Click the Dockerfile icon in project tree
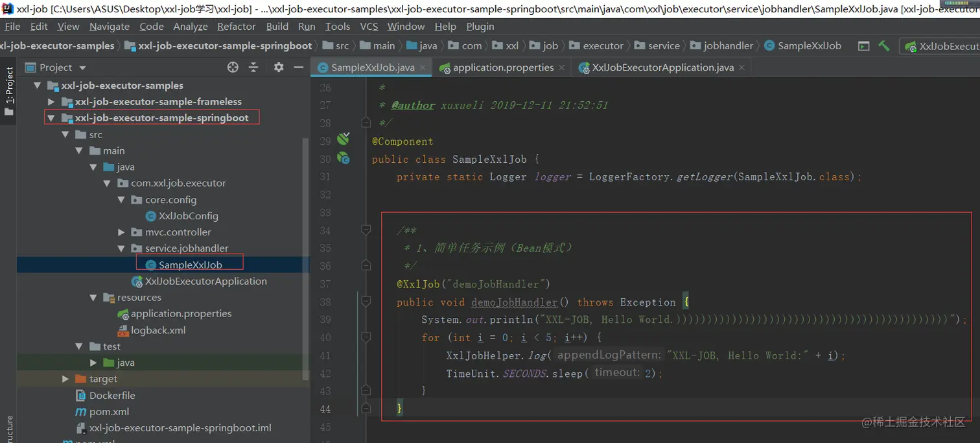Viewport: 980px width, 443px height. tap(81, 395)
